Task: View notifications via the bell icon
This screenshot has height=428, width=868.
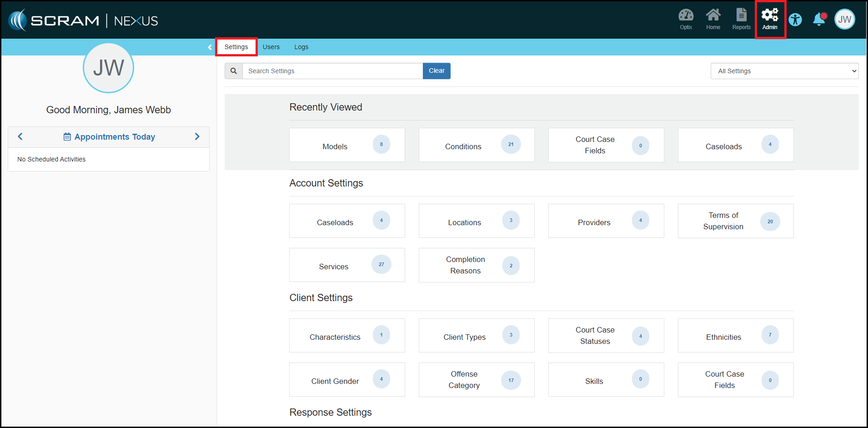Action: tap(819, 20)
